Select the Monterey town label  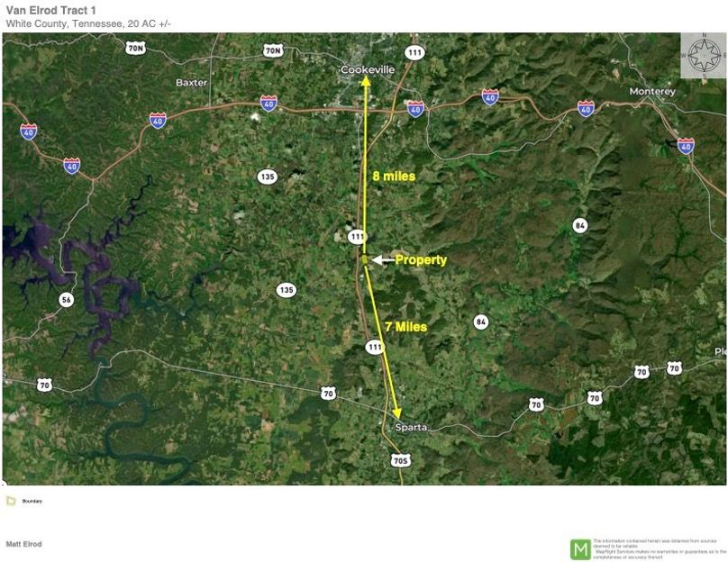(x=652, y=92)
